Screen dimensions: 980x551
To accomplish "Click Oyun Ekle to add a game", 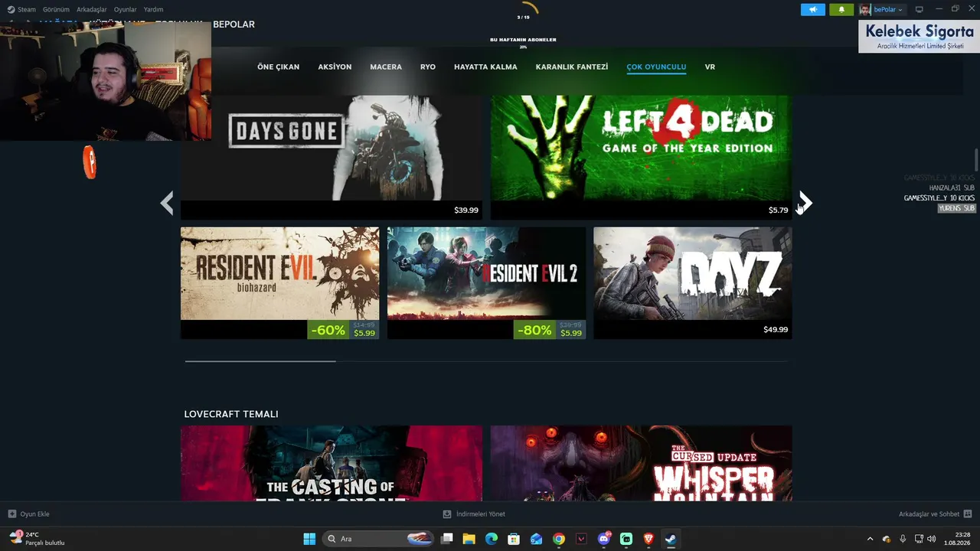I will [x=29, y=514].
